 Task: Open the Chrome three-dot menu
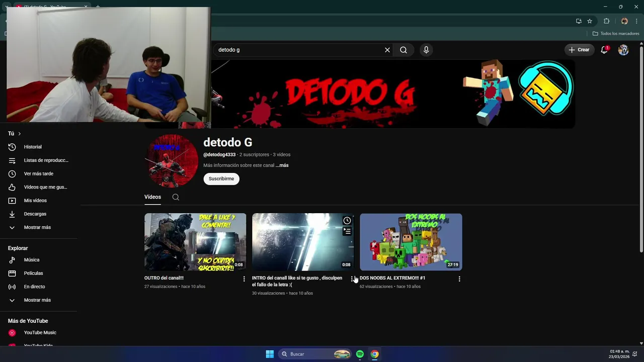click(x=636, y=21)
